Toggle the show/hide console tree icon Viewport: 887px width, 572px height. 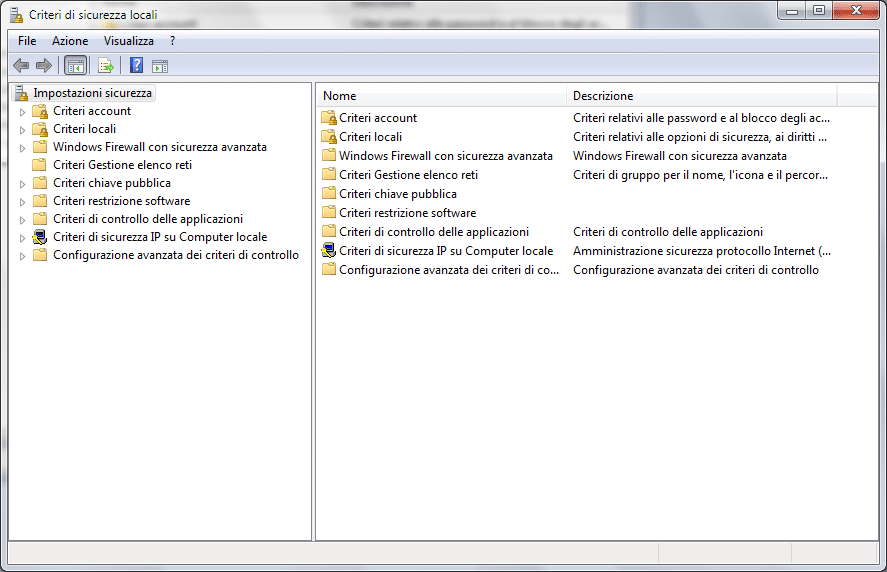(x=75, y=66)
